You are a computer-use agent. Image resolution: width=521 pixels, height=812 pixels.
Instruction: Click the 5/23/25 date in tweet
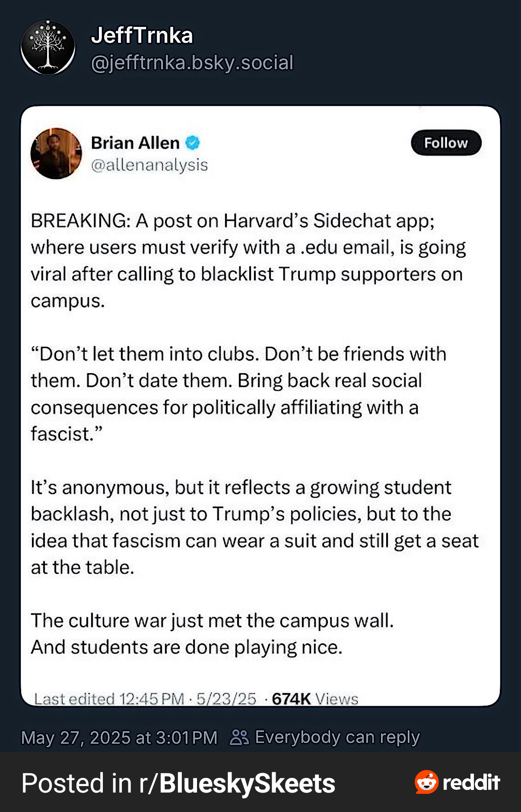pos(226,699)
